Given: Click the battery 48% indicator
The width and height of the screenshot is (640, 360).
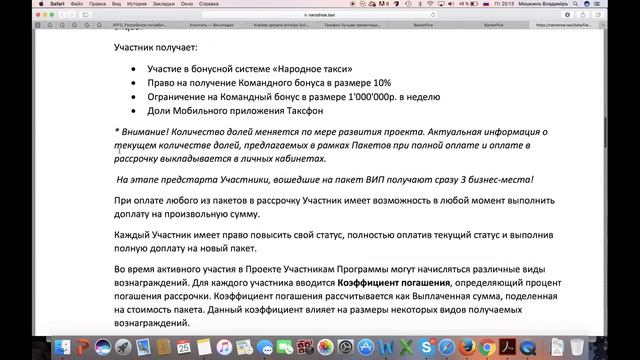Looking at the screenshot, I should pyautogui.click(x=468, y=4).
